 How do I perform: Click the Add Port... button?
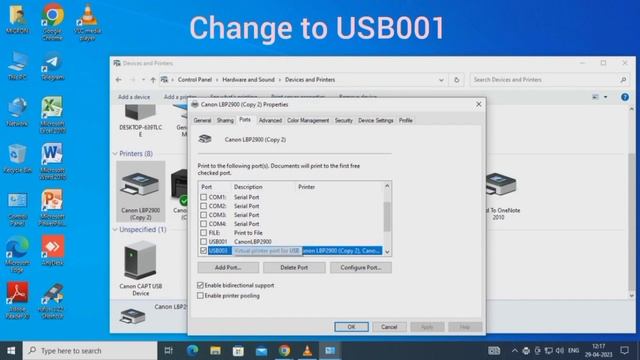[x=228, y=268]
